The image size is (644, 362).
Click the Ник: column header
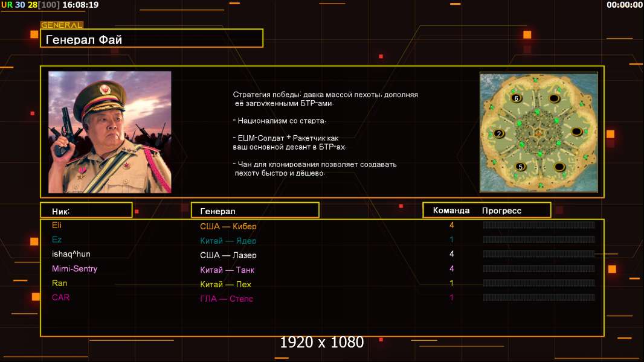pos(86,210)
